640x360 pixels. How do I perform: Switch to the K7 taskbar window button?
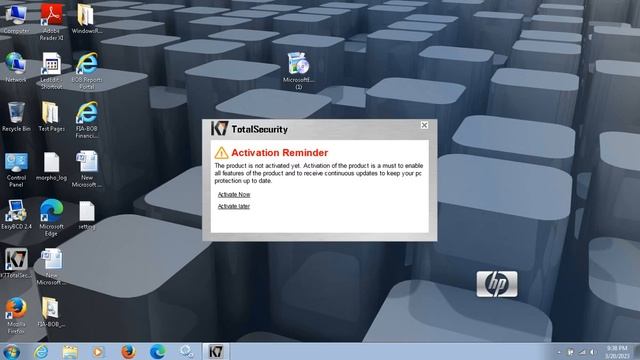point(216,351)
